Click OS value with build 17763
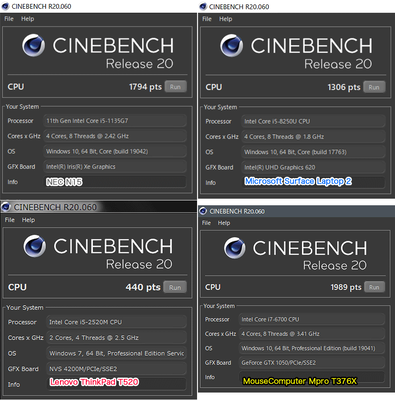Image resolution: width=395 pixels, height=400 pixels. 313,152
